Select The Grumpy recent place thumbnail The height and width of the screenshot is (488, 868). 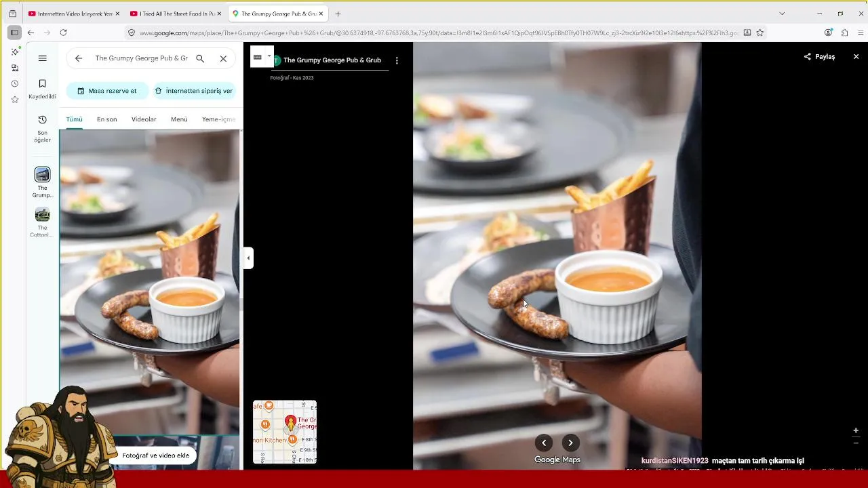pos(42,175)
